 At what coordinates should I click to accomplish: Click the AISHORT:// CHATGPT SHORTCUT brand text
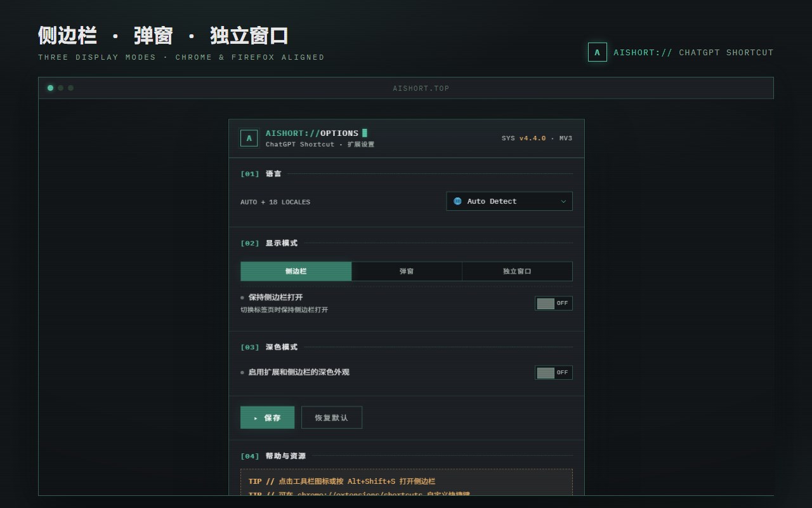(x=693, y=53)
